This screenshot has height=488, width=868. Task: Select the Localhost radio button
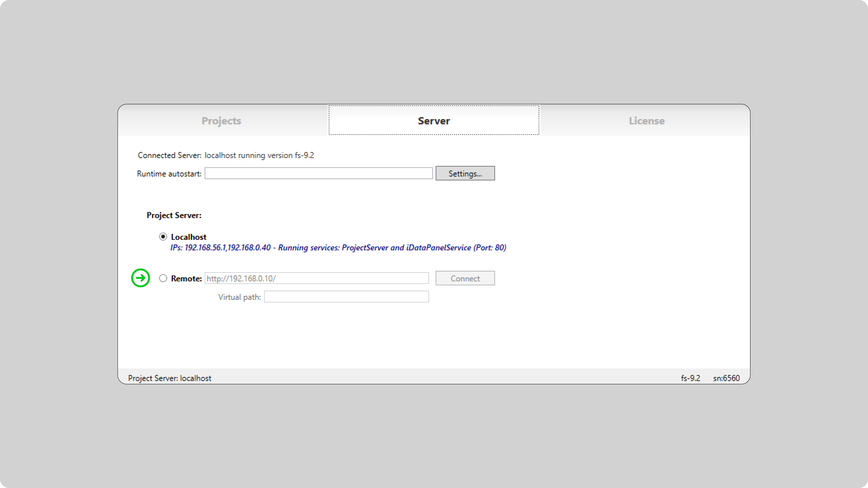(x=163, y=237)
